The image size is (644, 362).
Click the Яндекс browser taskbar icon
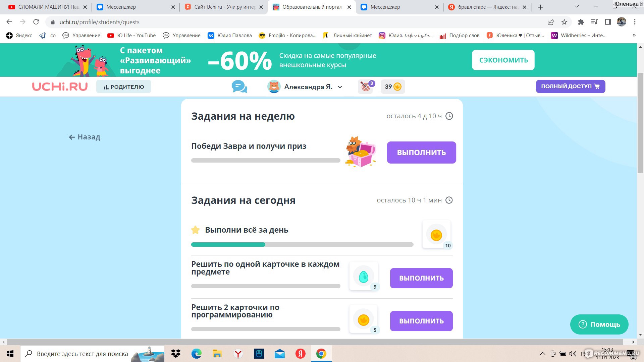(237, 353)
